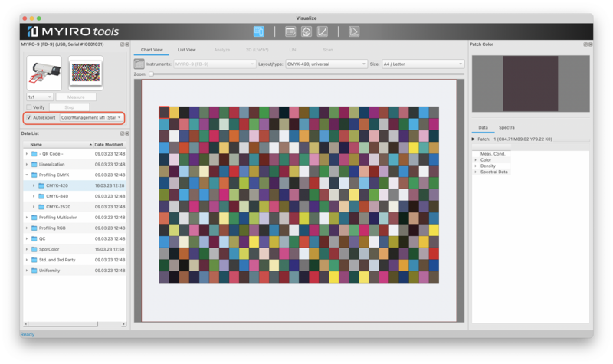Image resolution: width=613 pixels, height=364 pixels.
Task: Undock the Data List panel
Action: (x=122, y=133)
